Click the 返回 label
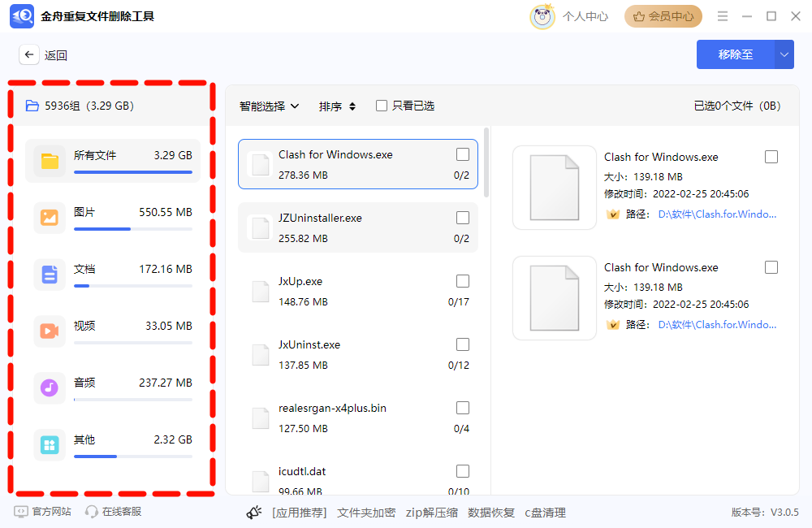Viewport: 812px width, 528px height. 56,55
